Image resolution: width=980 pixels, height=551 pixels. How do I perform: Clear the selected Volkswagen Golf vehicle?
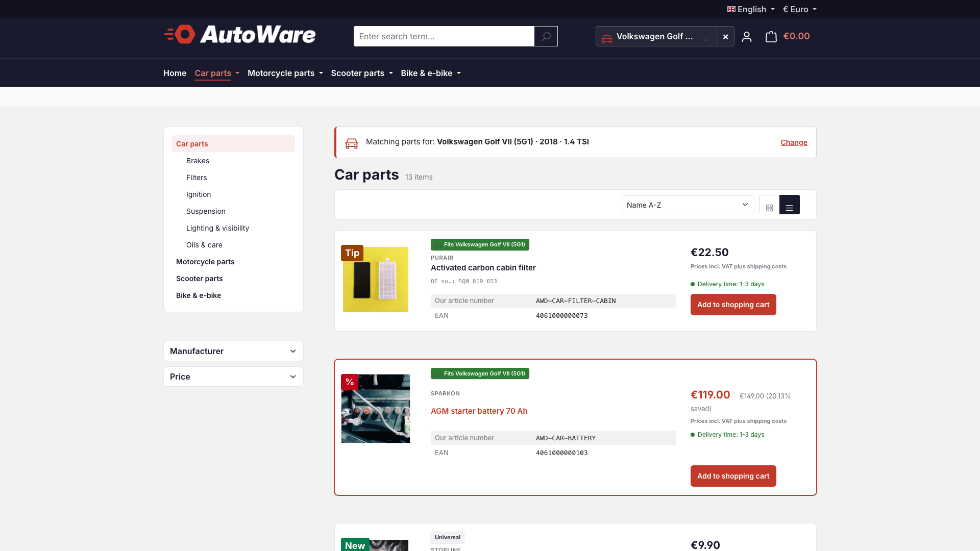pyautogui.click(x=725, y=36)
